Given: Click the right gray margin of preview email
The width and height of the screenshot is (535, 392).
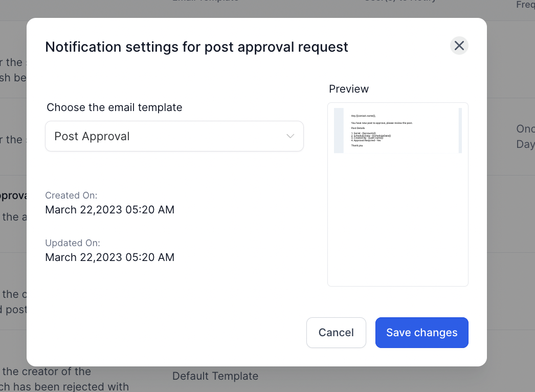Looking at the screenshot, I should coord(460,130).
